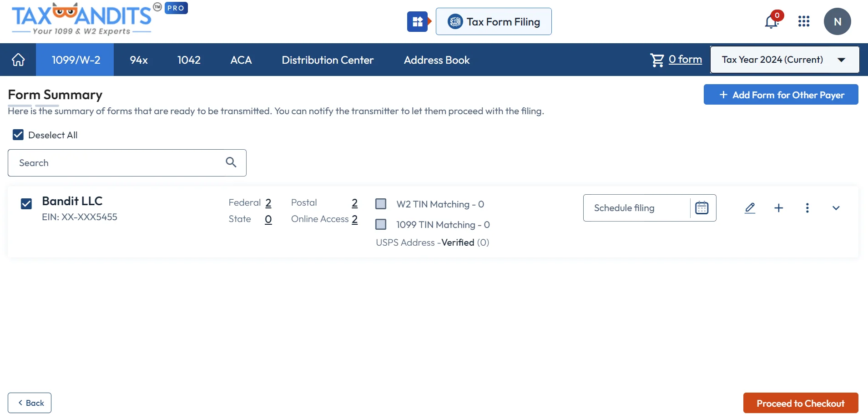The width and height of the screenshot is (868, 414).
Task: Click the shopping cart icon in navigation
Action: pos(657,60)
